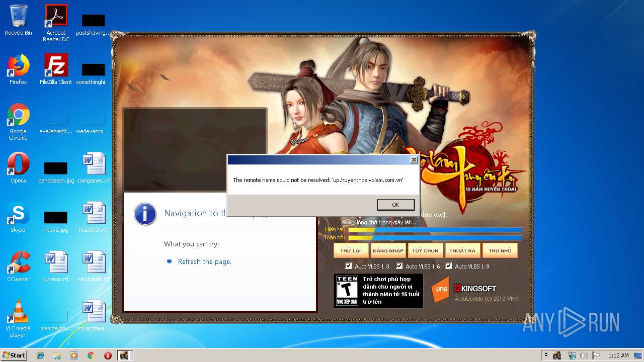Click the navigation info icon
644x362 pixels.
coord(145,214)
